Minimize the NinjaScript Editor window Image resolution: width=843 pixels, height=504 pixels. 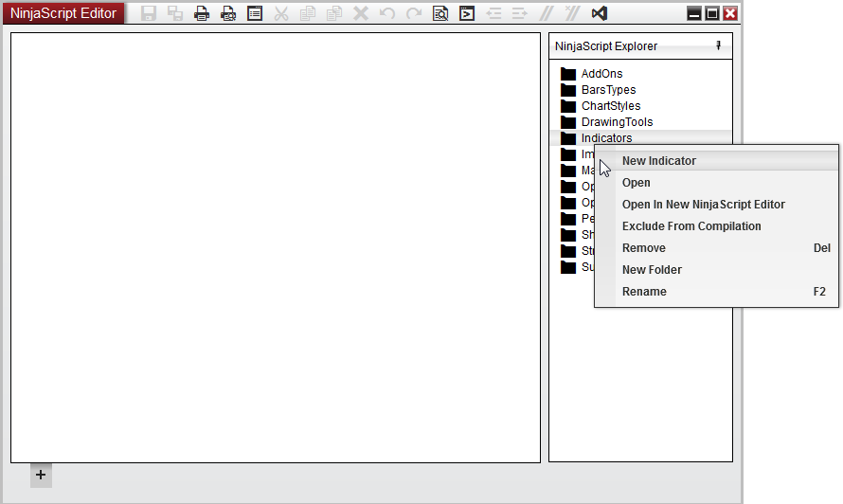point(694,13)
